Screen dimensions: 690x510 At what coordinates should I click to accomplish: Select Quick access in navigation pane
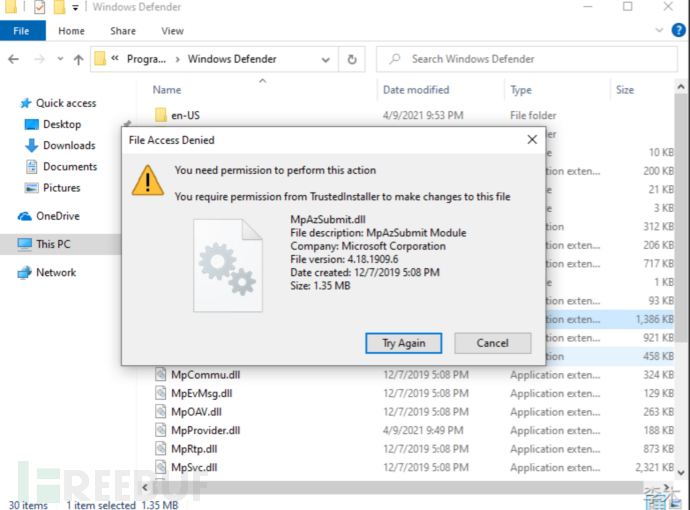tap(66, 103)
